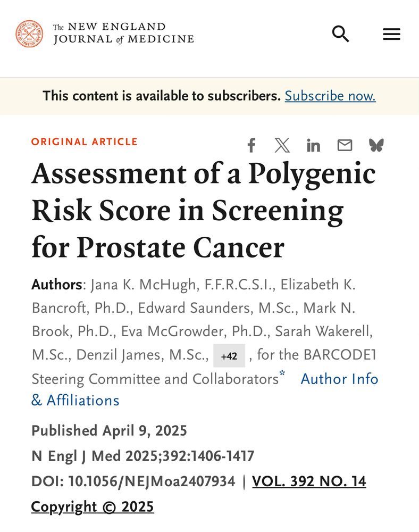Open Author Info & Affiliations
Image resolution: width=419 pixels, height=532 pixels.
click(x=205, y=389)
